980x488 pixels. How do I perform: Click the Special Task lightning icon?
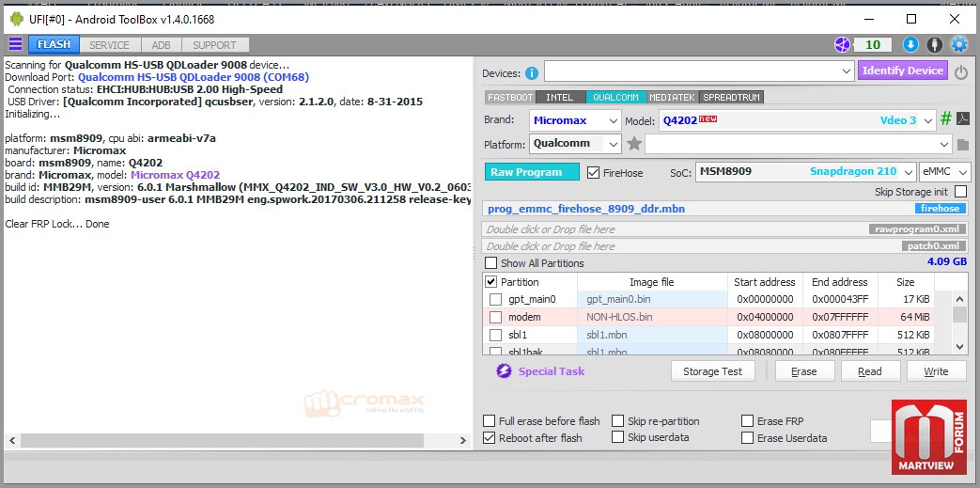pos(504,371)
